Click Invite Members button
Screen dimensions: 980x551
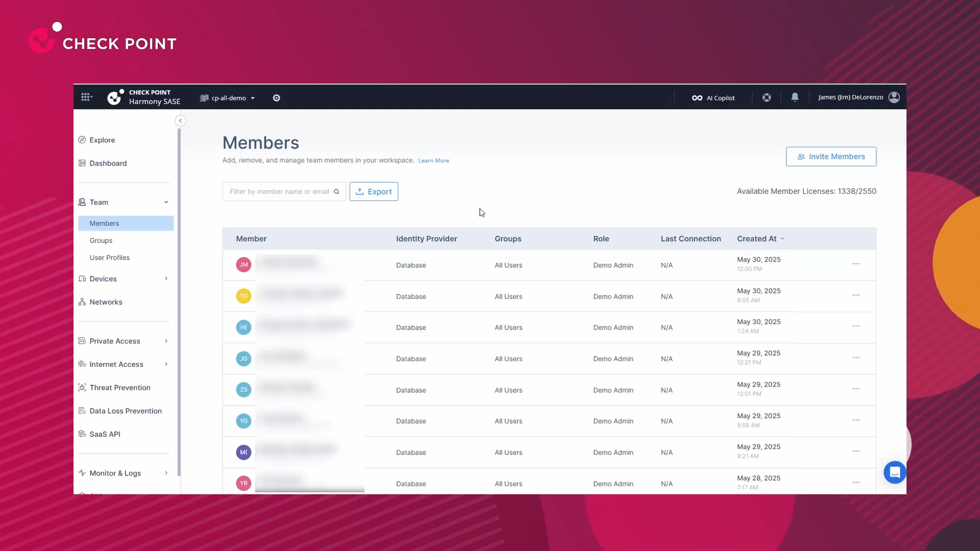click(x=831, y=157)
